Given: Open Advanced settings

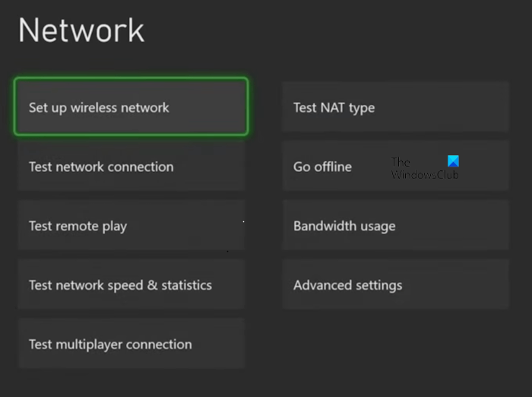Looking at the screenshot, I should 395,285.
